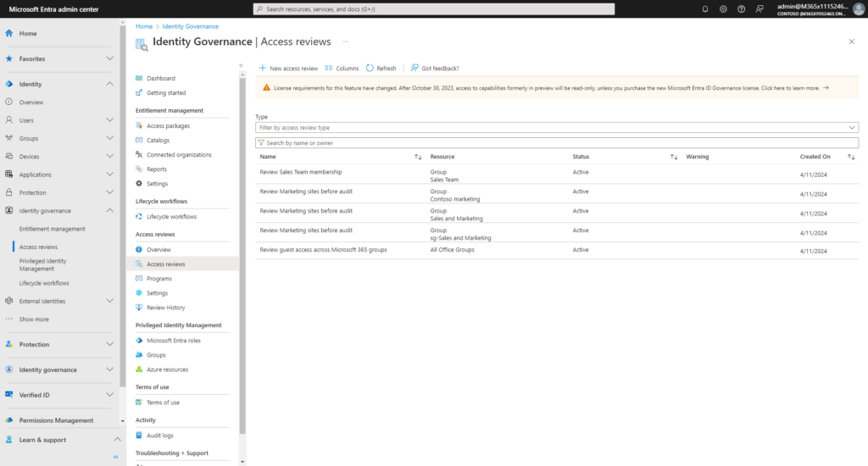The width and height of the screenshot is (868, 466).
Task: Sort table by Created On arrows
Action: tap(851, 157)
